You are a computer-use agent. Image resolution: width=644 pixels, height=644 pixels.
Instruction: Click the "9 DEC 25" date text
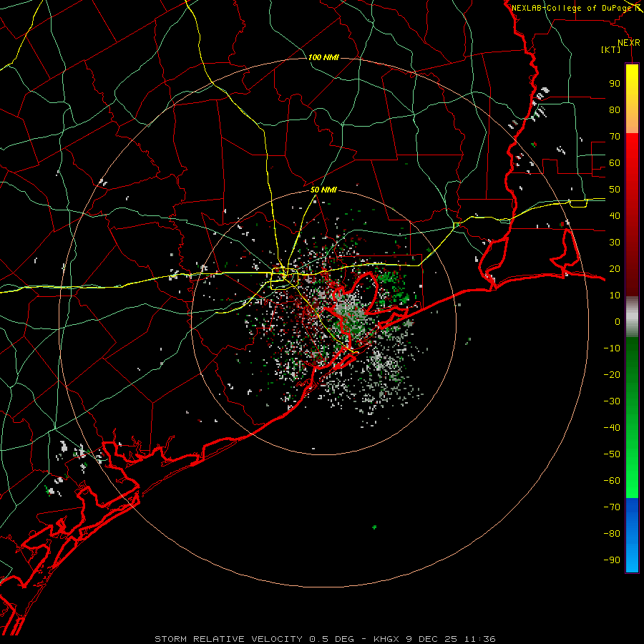coord(431,639)
